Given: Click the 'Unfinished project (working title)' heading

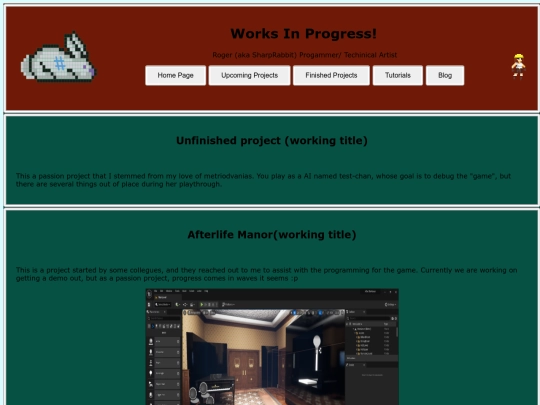Looking at the screenshot, I should [272, 141].
